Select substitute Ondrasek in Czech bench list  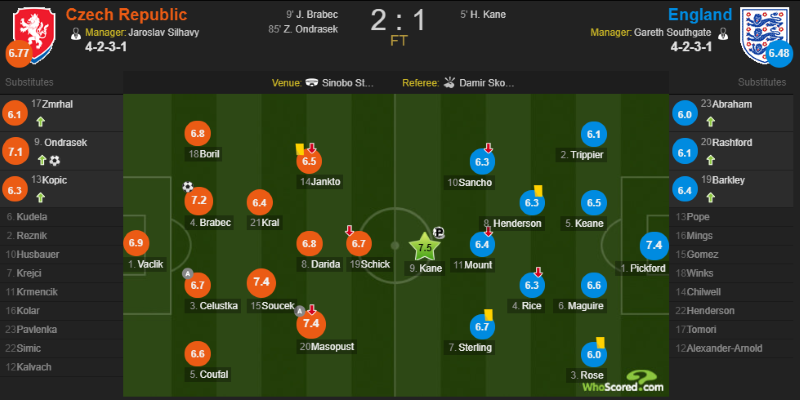tap(61, 151)
